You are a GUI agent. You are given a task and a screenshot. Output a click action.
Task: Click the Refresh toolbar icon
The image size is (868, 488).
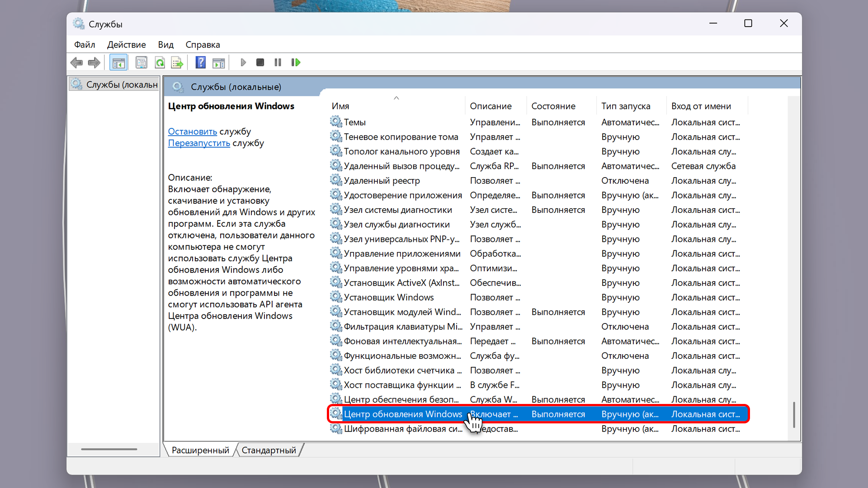click(160, 62)
